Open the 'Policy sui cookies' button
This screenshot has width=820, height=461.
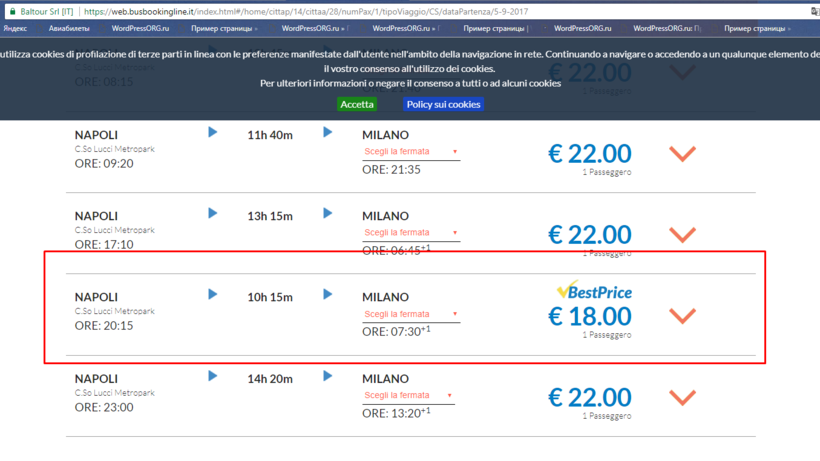click(x=444, y=104)
